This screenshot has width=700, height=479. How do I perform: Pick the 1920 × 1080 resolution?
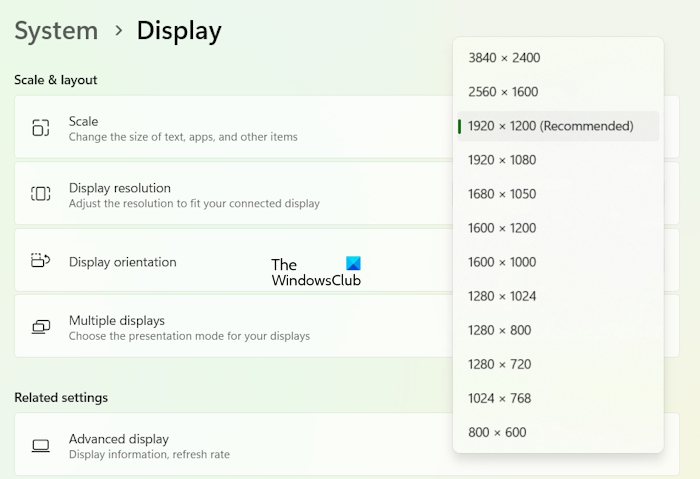tap(502, 160)
